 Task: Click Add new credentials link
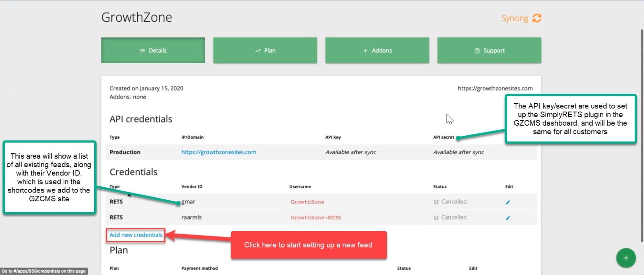point(136,235)
